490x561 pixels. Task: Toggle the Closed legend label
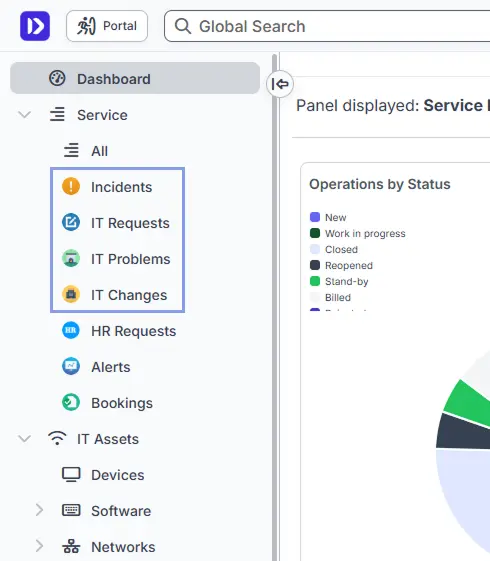coord(341,249)
